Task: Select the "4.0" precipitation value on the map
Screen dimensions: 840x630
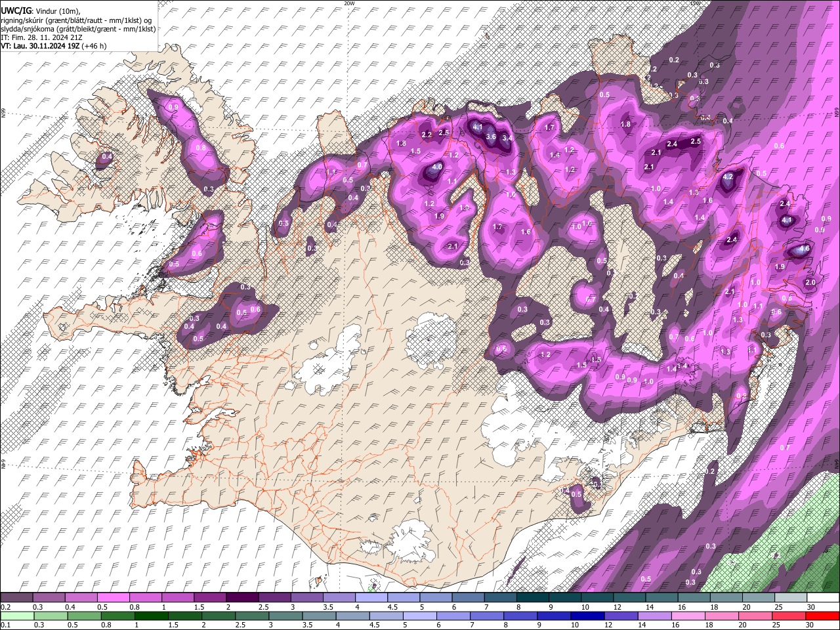Action: (x=438, y=168)
